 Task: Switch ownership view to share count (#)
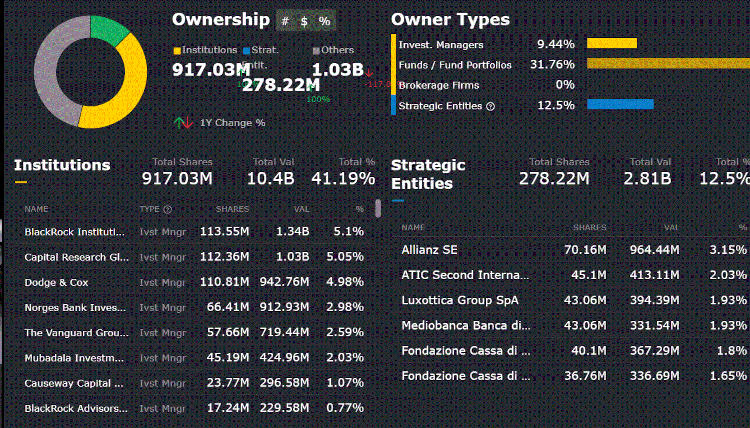pyautogui.click(x=285, y=21)
